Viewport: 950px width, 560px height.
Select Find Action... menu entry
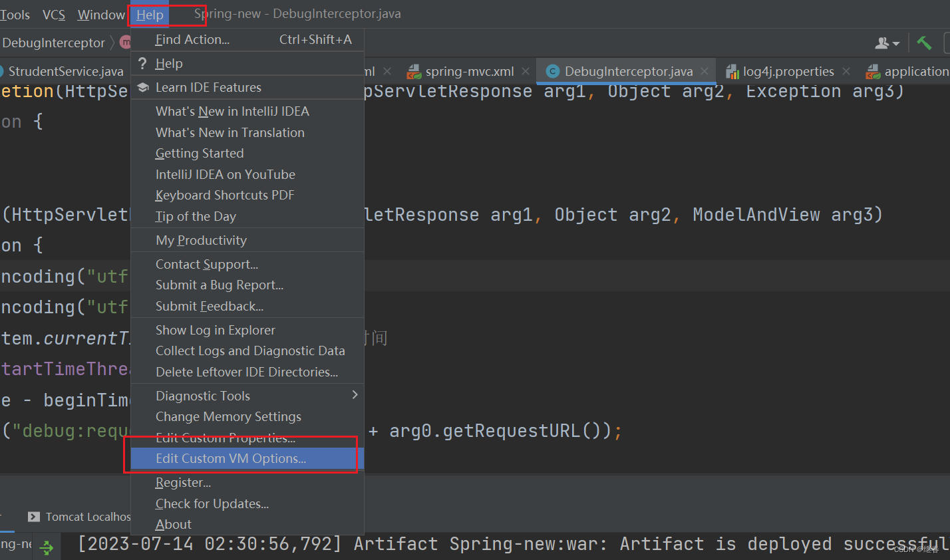(247, 40)
